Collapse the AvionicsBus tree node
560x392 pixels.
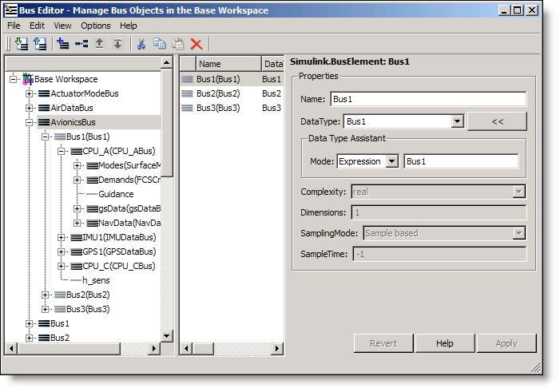tap(30, 122)
